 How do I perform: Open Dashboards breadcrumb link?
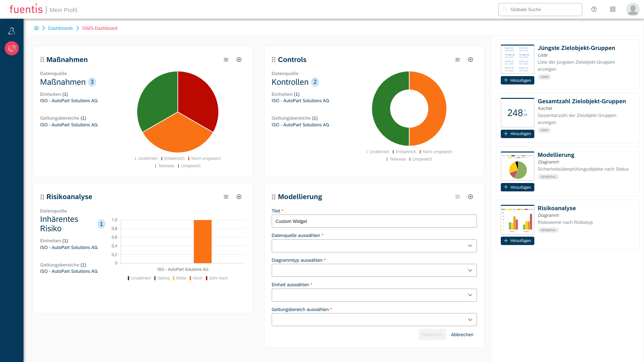point(60,28)
